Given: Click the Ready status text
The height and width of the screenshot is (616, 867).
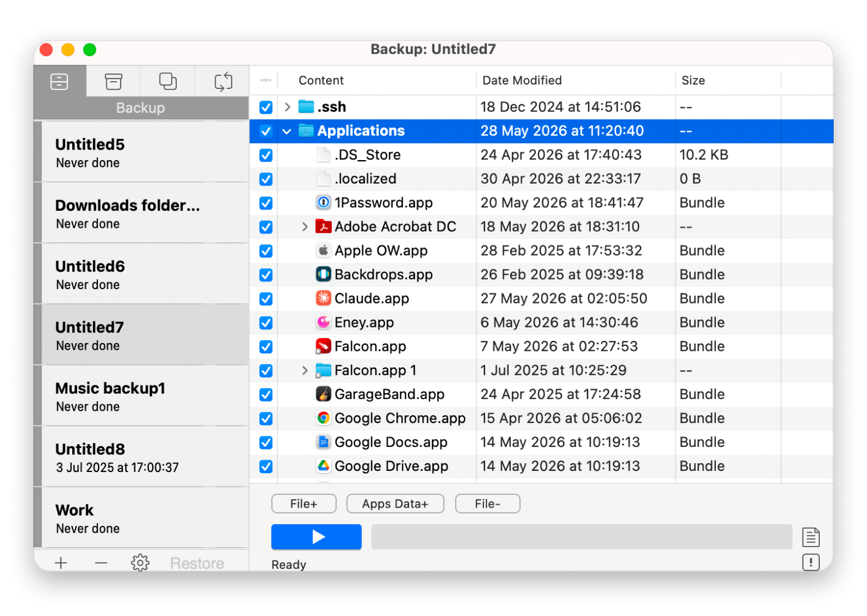Looking at the screenshot, I should [288, 564].
